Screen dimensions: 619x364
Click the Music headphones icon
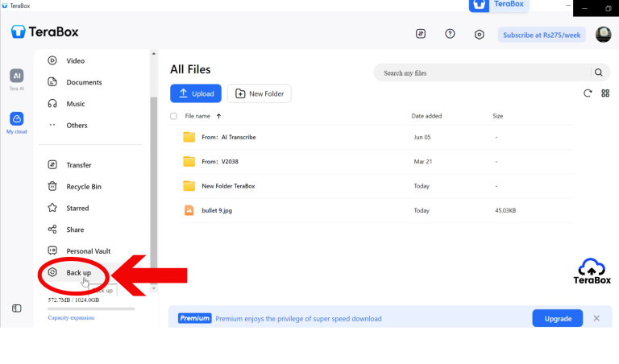pyautogui.click(x=52, y=103)
